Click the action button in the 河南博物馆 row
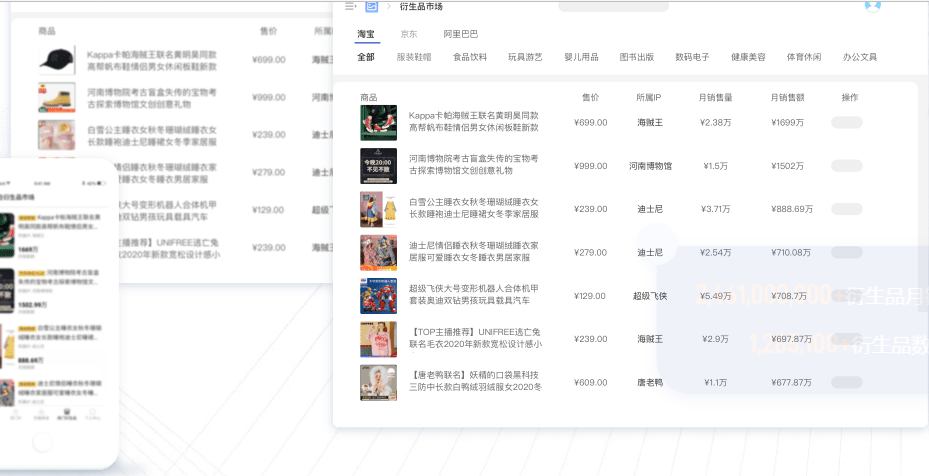Screen dimensions: 929x476 pyautogui.click(x=847, y=166)
